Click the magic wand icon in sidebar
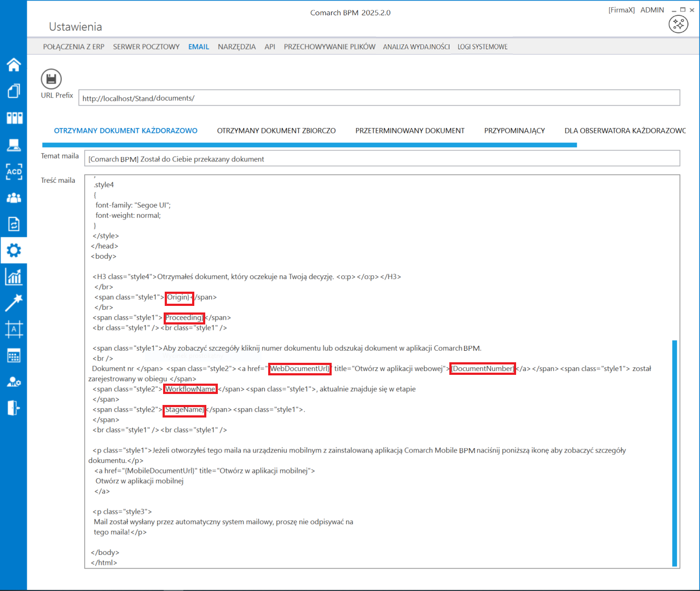Screen dimensions: 700x591 pos(14,303)
